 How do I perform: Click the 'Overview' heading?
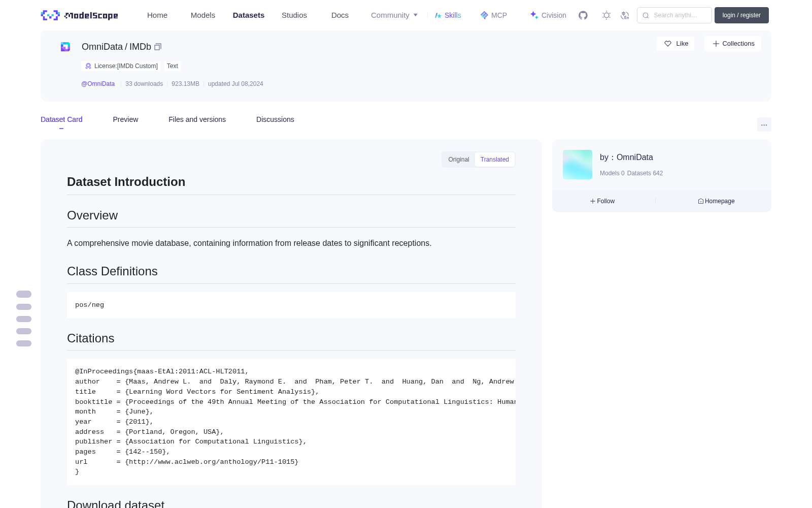(92, 215)
